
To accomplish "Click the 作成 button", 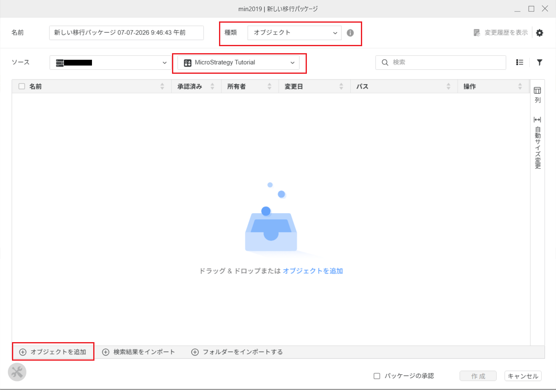I will coord(478,376).
